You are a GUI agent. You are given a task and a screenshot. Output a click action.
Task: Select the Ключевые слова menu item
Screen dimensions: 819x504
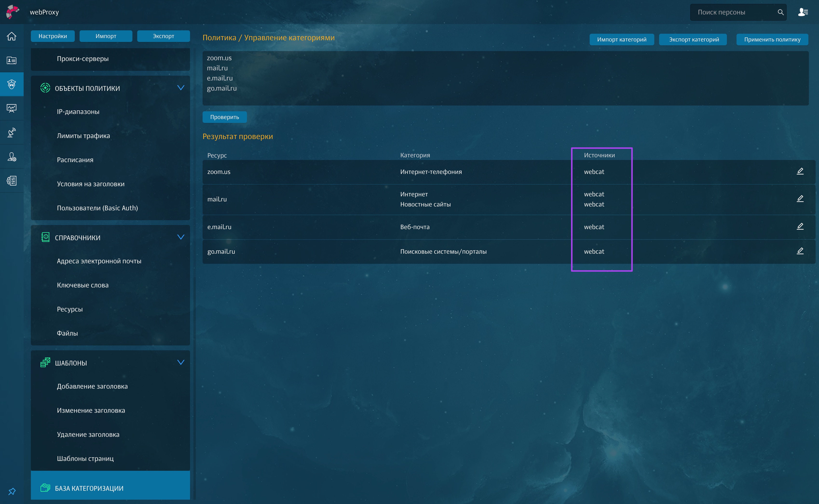pyautogui.click(x=83, y=285)
